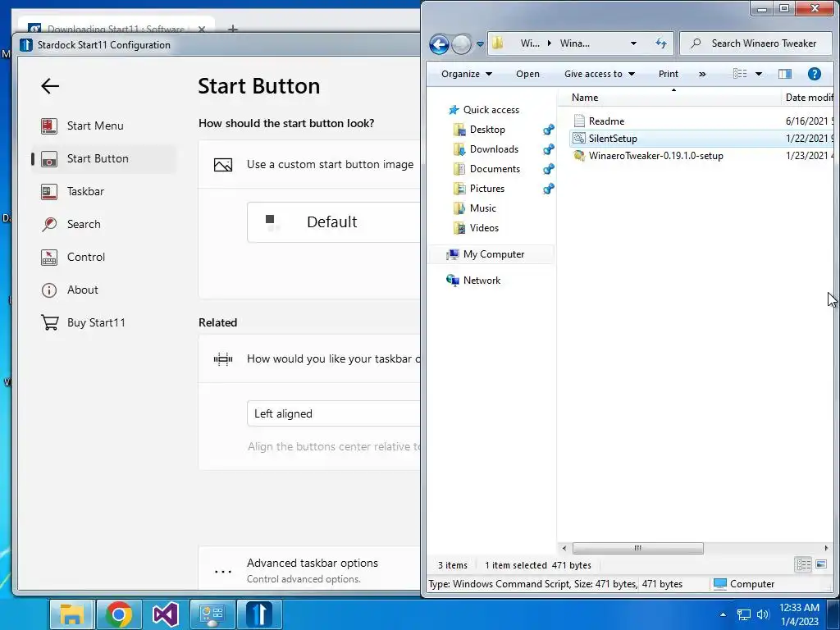Click the Search Winaero Tweaker field
The height and width of the screenshot is (630, 840).
point(756,43)
